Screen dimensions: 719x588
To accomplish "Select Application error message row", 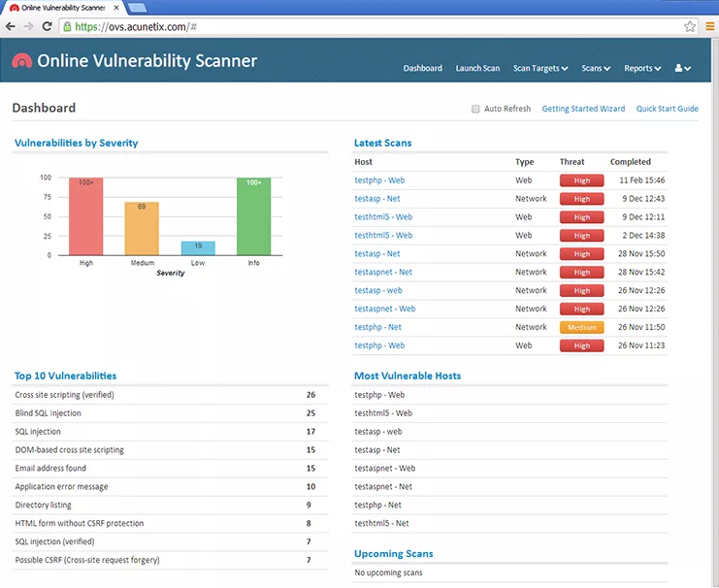I will (x=170, y=487).
